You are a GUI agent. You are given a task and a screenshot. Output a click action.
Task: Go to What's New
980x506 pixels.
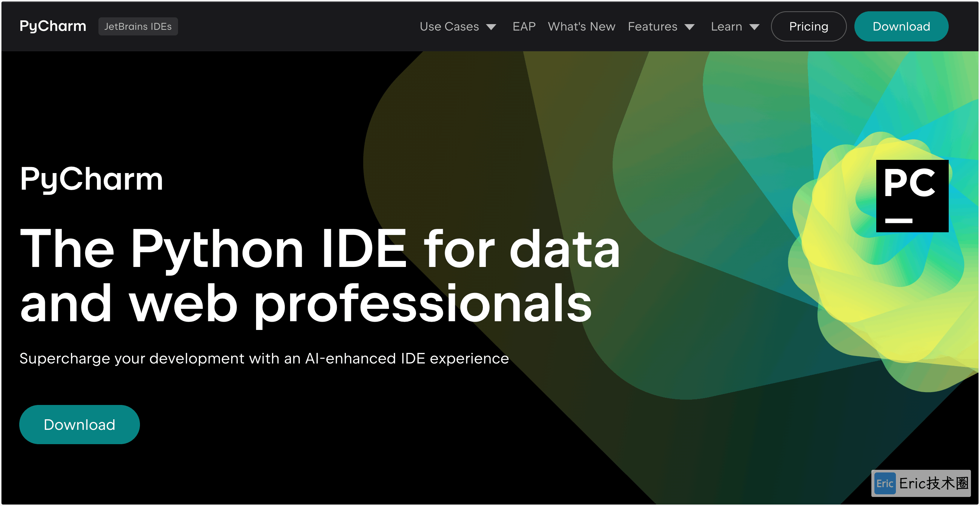click(581, 26)
